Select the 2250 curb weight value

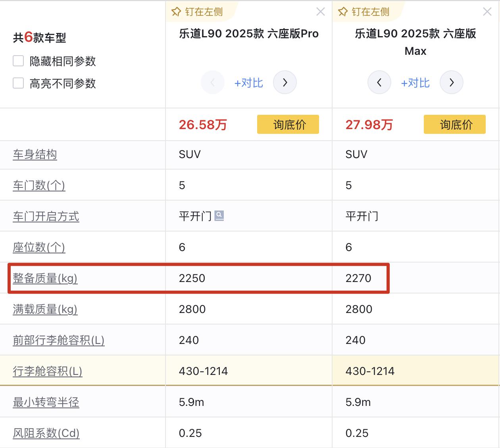[192, 278]
